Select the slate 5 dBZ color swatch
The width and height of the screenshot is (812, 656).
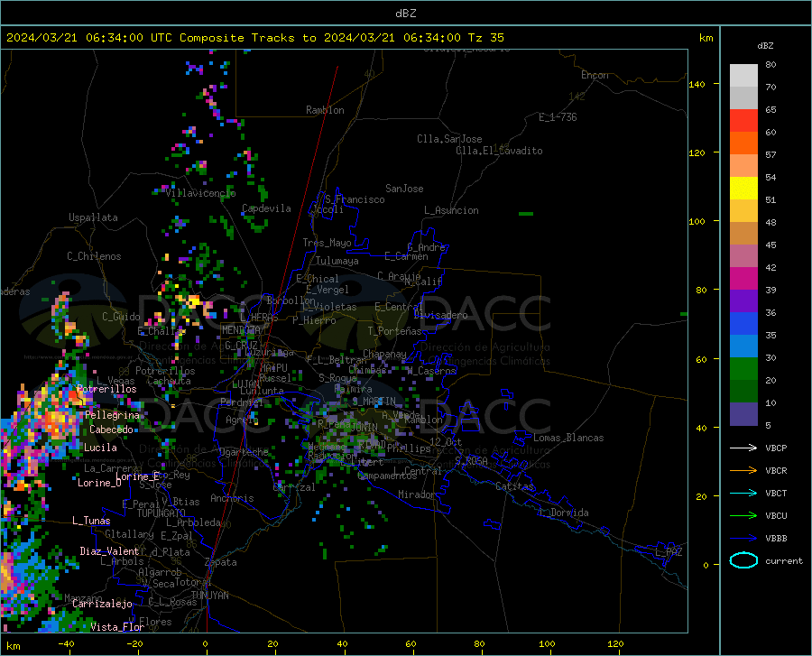point(743,414)
